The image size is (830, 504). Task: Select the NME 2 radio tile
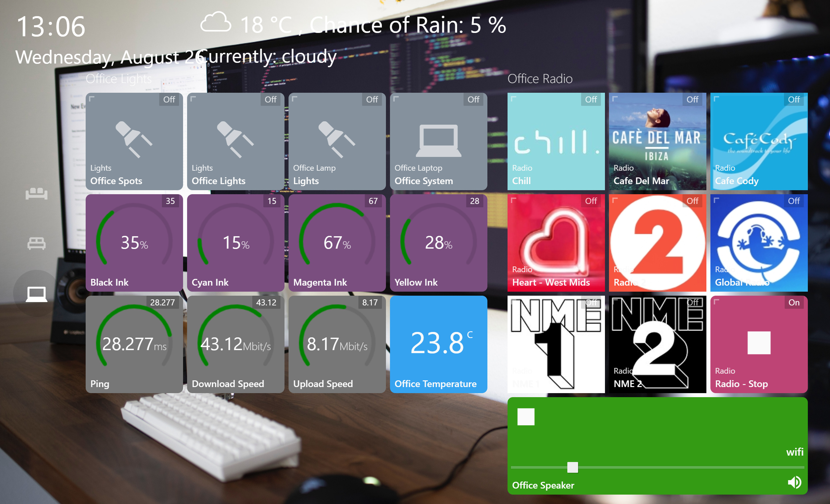point(657,344)
